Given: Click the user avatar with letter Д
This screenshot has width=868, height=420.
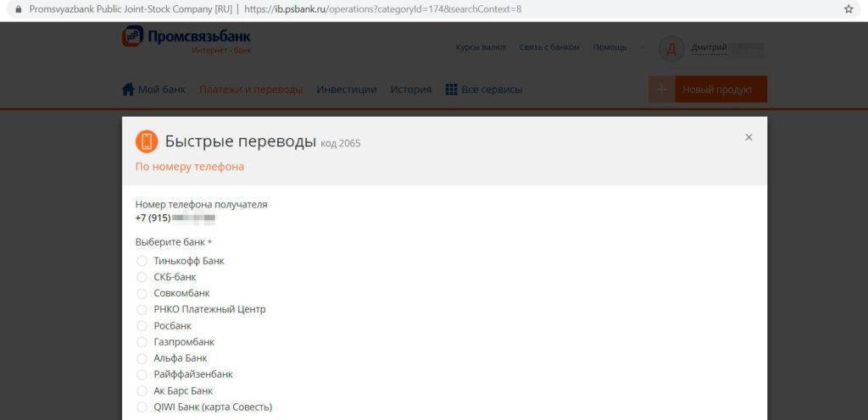Looking at the screenshot, I should pos(670,48).
